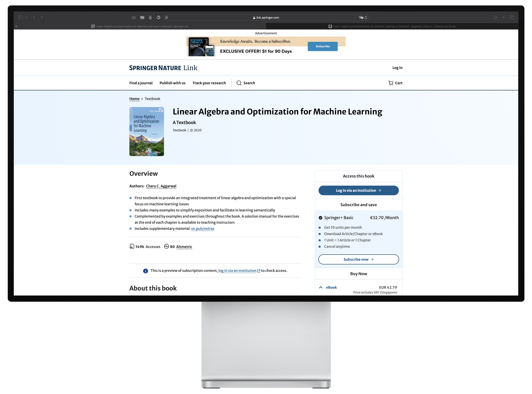Open the sn.pub/extras link

tap(203, 229)
